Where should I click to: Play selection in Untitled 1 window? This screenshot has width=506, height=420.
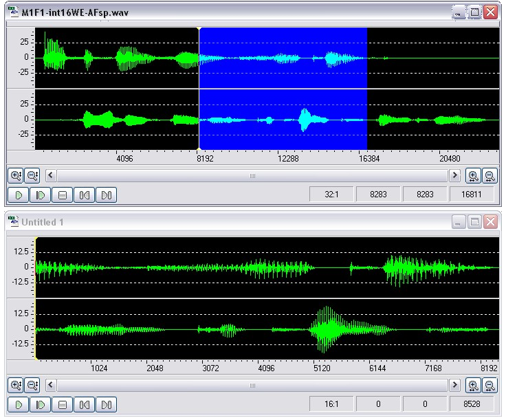(x=40, y=404)
